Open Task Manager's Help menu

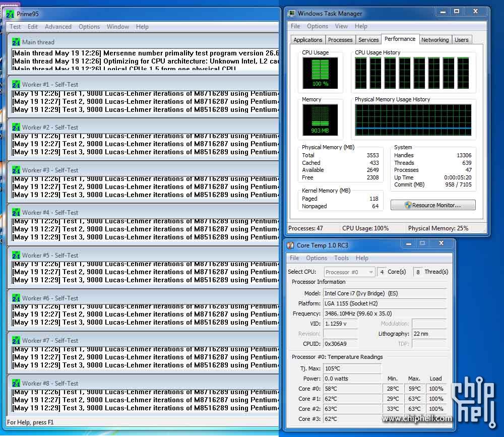[x=361, y=26]
